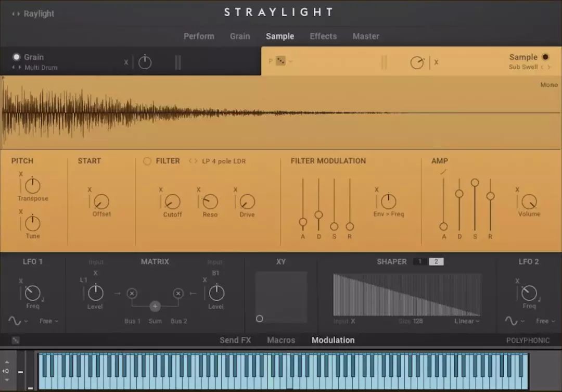
Task: Click the Offset knob in Start
Action: coord(101,201)
